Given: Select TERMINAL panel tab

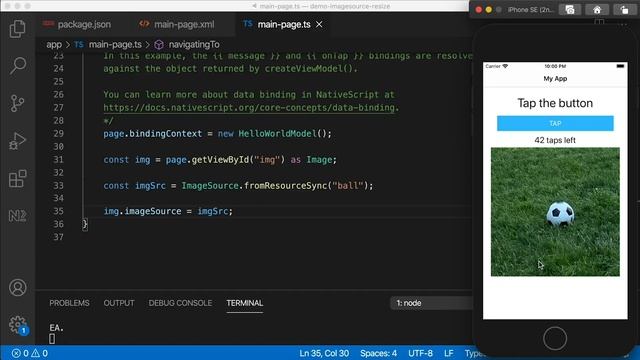Looking at the screenshot, I should [245, 303].
